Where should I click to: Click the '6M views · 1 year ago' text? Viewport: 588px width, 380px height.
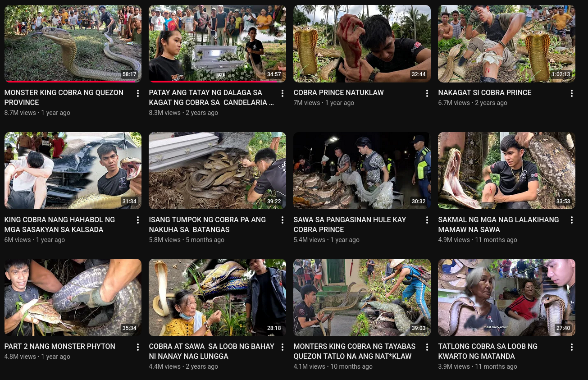(35, 240)
